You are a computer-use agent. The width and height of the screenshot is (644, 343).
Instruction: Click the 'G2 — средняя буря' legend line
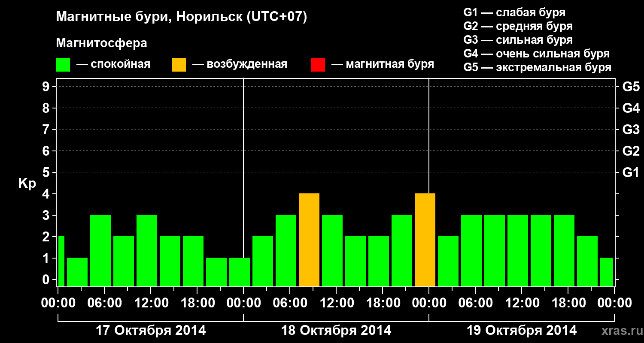pyautogui.click(x=518, y=26)
